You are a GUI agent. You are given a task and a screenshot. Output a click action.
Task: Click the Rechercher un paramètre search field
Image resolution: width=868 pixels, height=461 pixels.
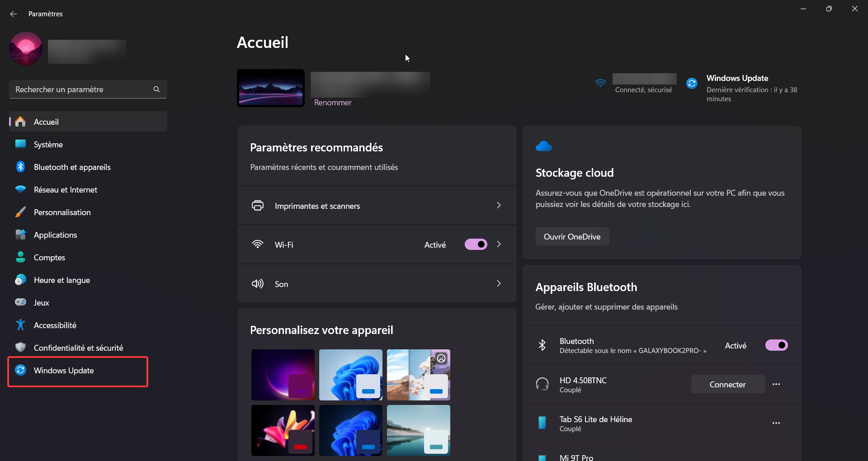[88, 89]
